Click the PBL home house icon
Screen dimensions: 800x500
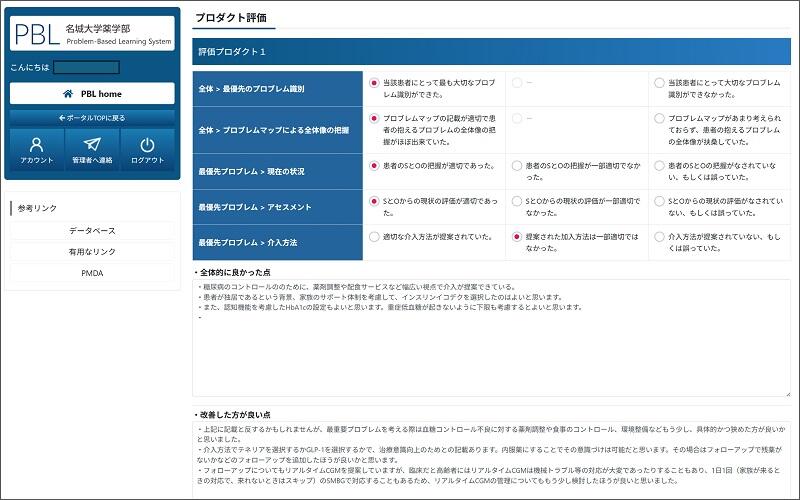click(x=67, y=93)
